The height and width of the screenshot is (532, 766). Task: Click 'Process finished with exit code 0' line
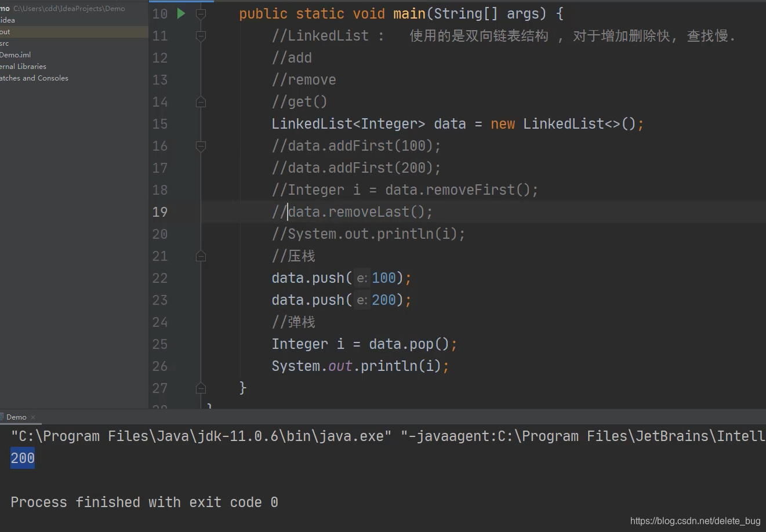(x=144, y=502)
